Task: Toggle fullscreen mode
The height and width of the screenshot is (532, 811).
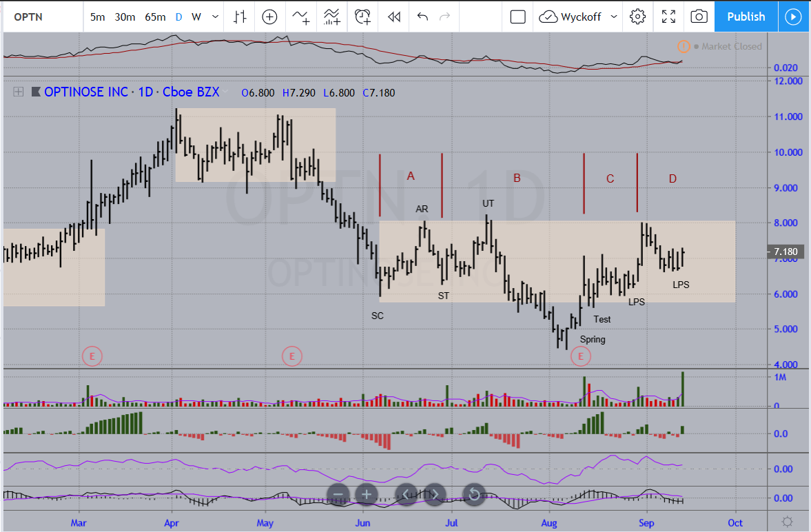Action: coord(668,17)
